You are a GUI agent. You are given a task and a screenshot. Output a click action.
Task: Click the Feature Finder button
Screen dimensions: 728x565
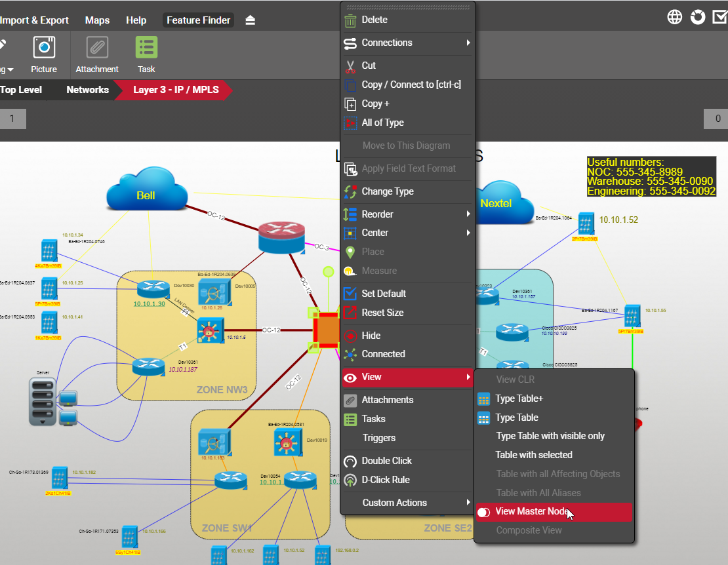(198, 20)
